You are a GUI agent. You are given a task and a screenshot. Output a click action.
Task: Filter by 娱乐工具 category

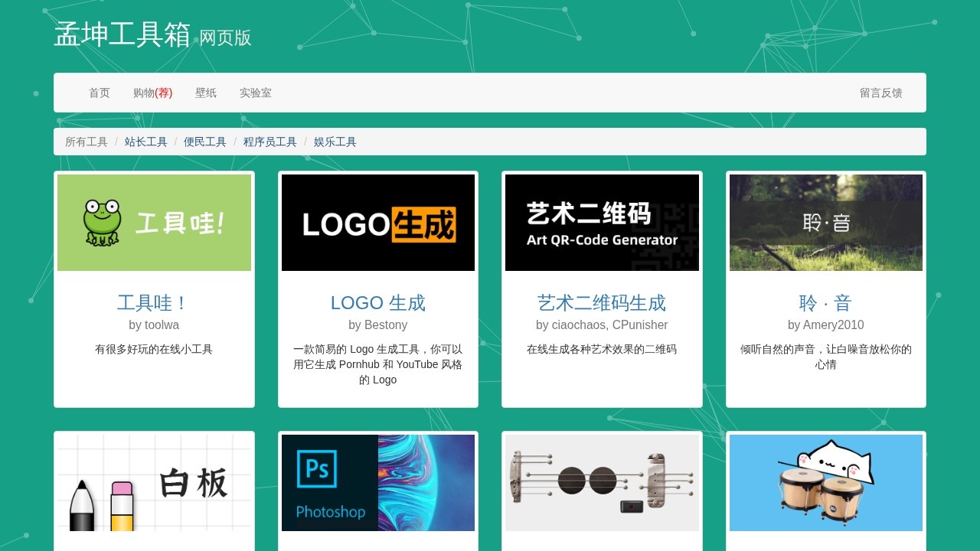[x=335, y=142]
